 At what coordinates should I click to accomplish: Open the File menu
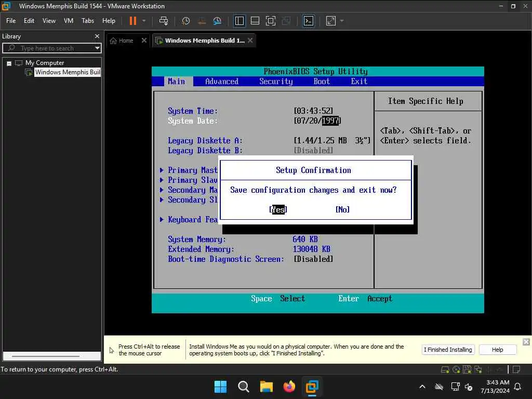coord(11,21)
